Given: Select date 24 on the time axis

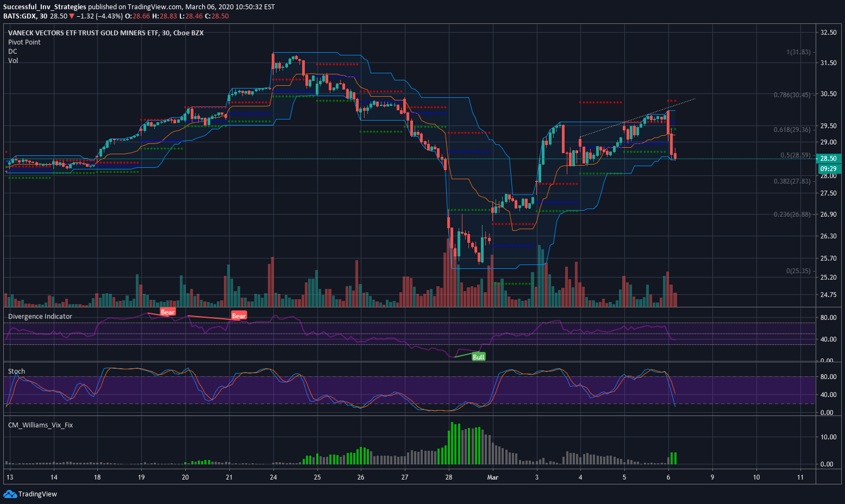Looking at the screenshot, I should [273, 477].
